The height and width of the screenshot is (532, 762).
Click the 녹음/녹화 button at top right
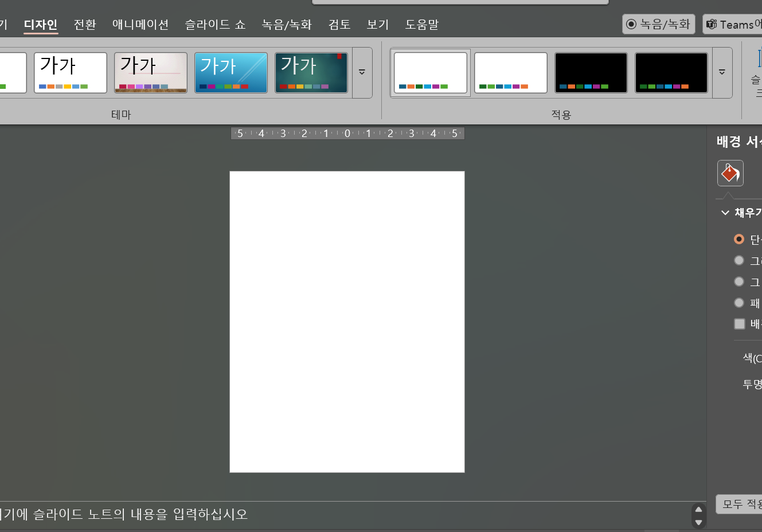click(659, 24)
